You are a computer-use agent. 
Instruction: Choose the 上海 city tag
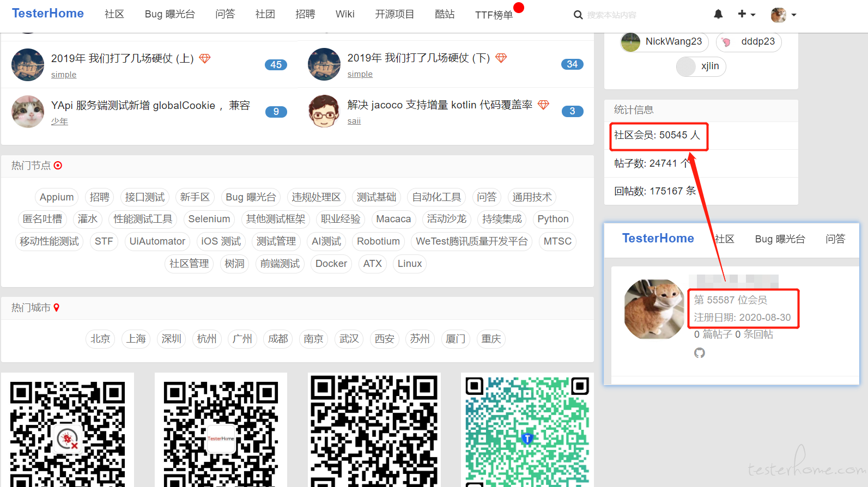click(136, 339)
